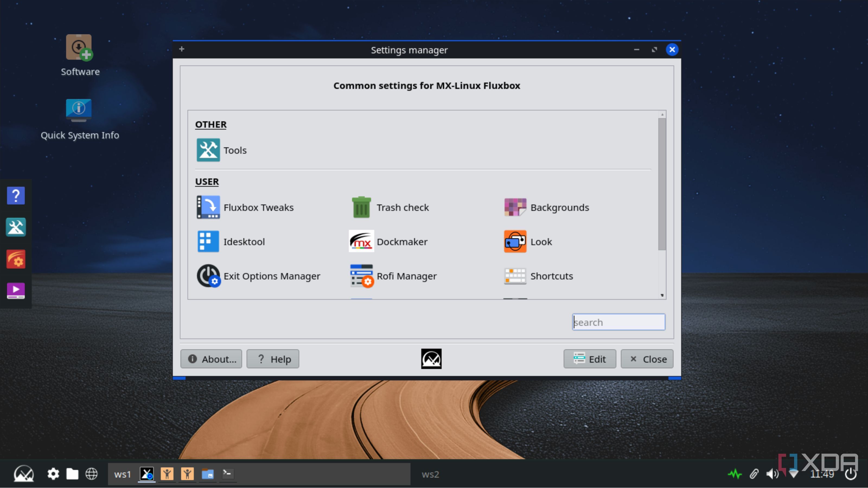Screen dimensions: 868x488
Task: Open the MX start menu in taskbar
Action: [x=24, y=474]
